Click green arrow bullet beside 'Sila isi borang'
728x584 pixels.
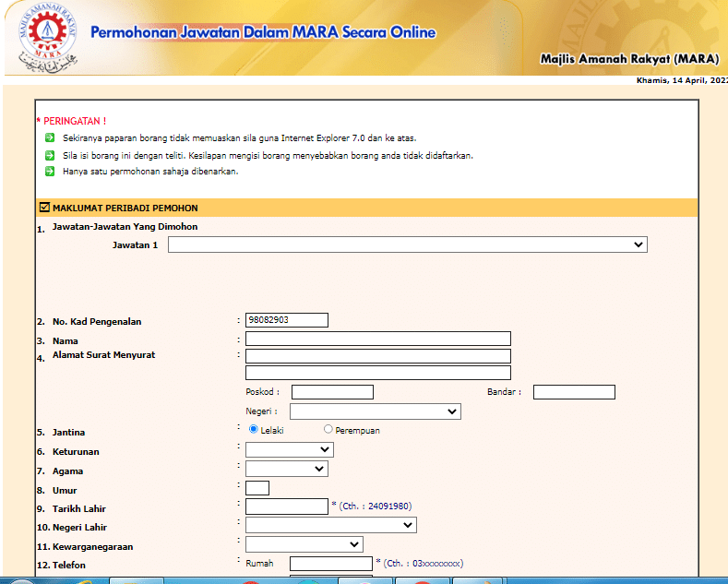50,155
